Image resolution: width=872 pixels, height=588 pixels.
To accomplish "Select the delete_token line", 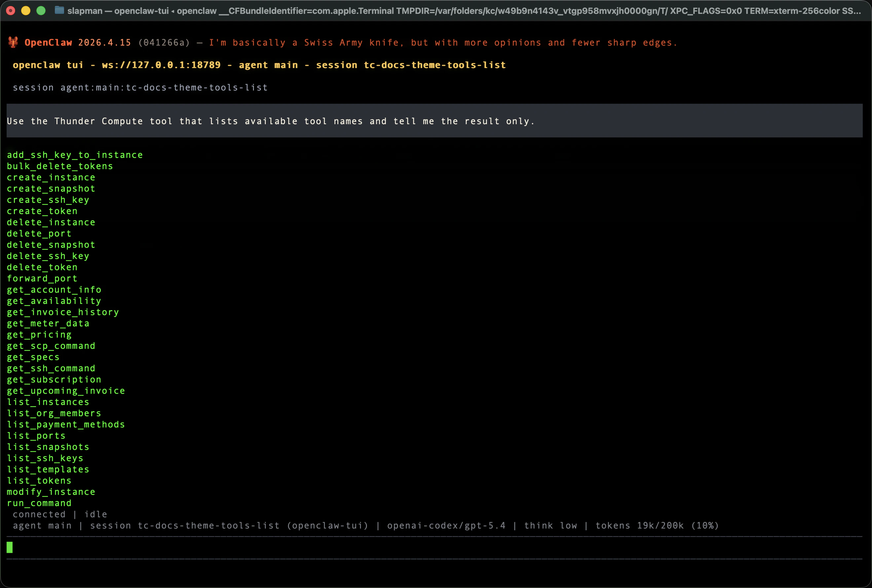I will pyautogui.click(x=42, y=267).
